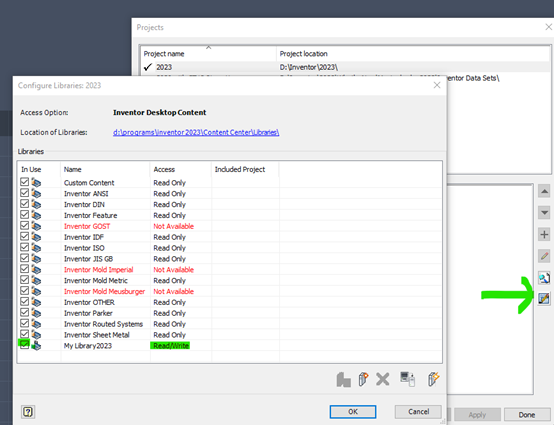
Task: Click the library icon in Inventor OTHER row
Action: click(36, 302)
